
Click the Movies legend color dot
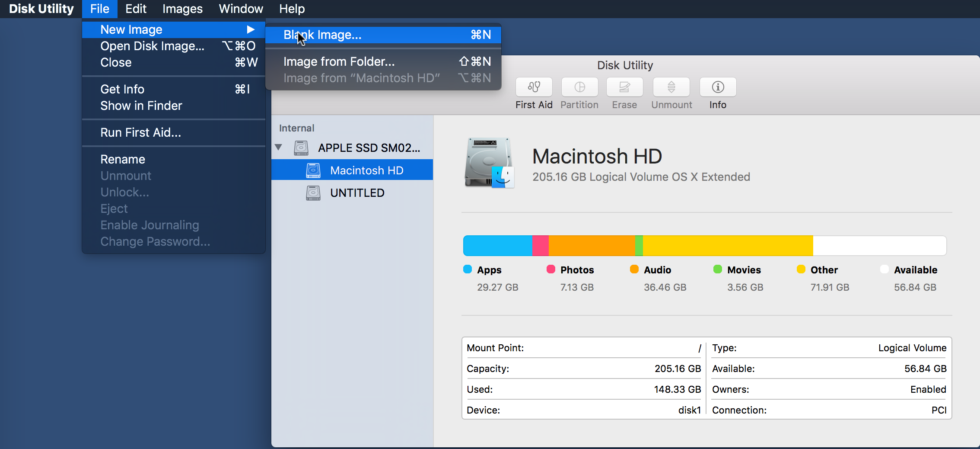click(x=718, y=269)
